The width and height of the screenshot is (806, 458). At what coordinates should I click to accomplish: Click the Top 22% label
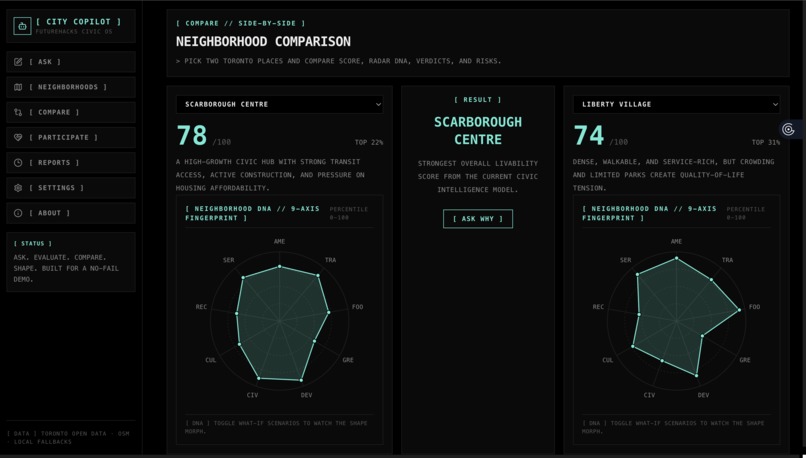pyautogui.click(x=369, y=142)
